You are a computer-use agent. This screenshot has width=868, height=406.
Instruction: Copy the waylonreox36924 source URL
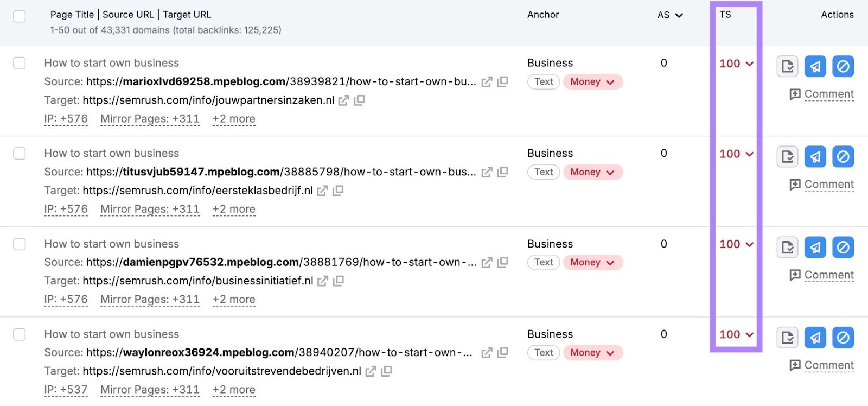click(x=503, y=353)
